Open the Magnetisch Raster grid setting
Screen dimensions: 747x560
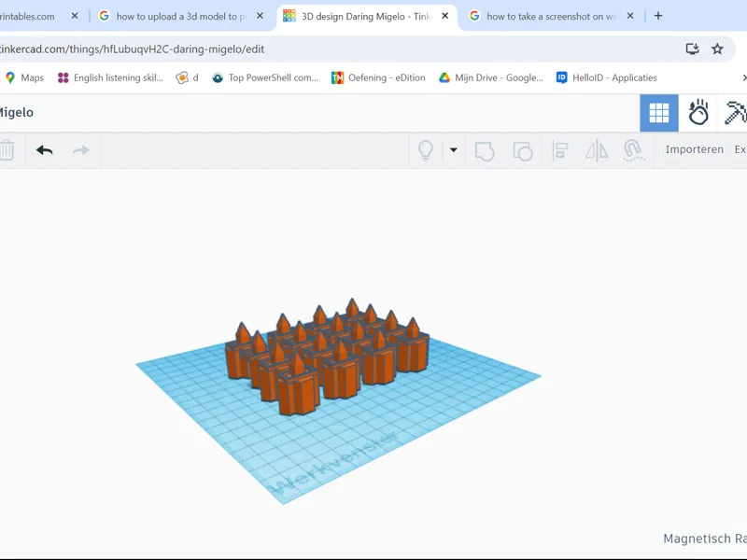(705, 539)
